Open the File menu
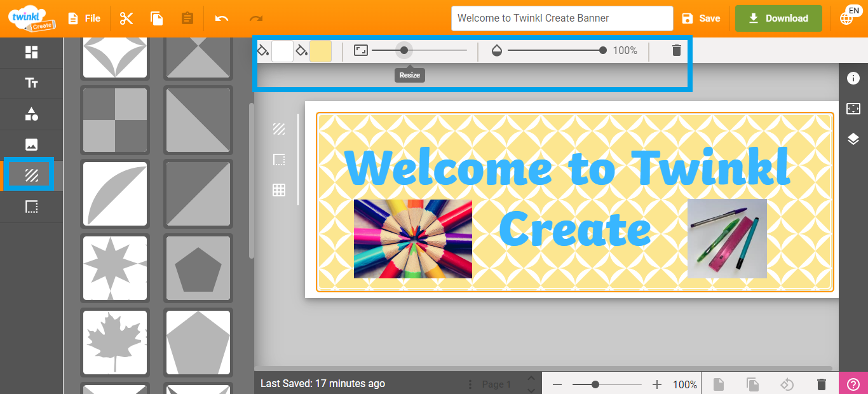This screenshot has width=868, height=394. click(x=85, y=18)
